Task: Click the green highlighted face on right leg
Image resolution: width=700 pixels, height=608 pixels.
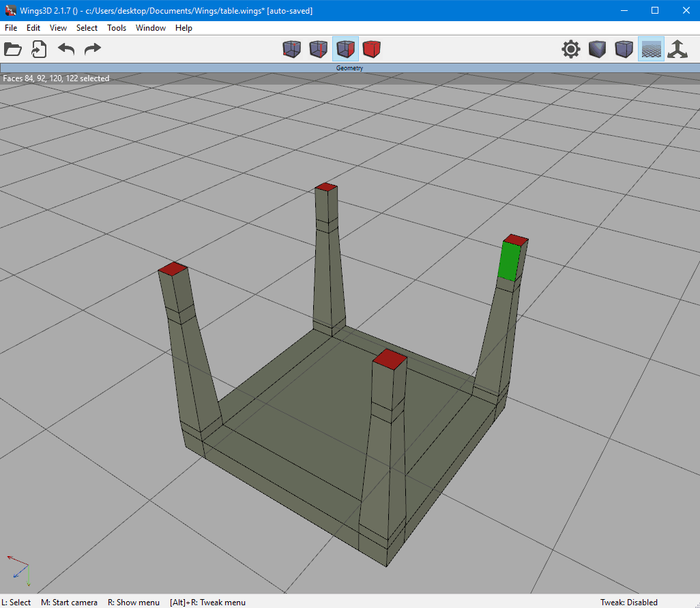Action: tap(509, 261)
